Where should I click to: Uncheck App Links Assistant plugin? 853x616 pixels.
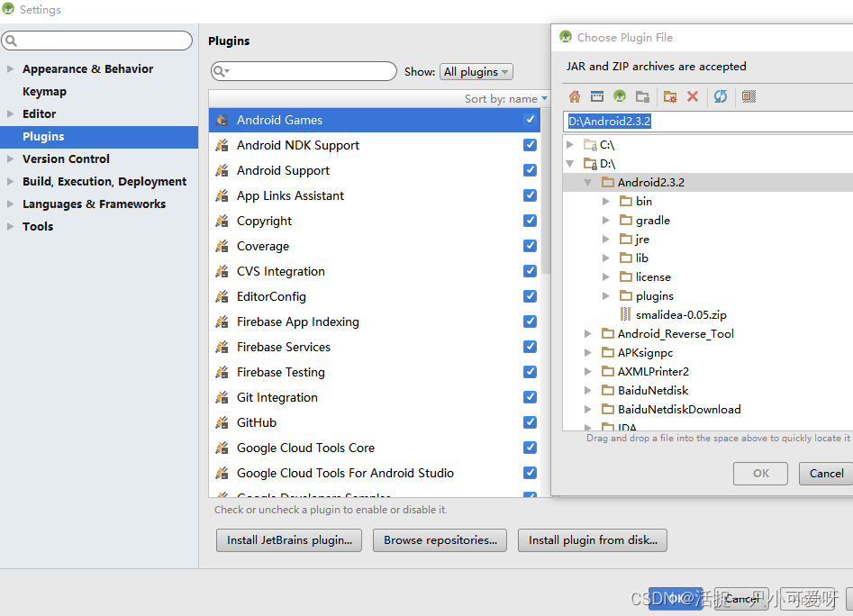point(530,195)
